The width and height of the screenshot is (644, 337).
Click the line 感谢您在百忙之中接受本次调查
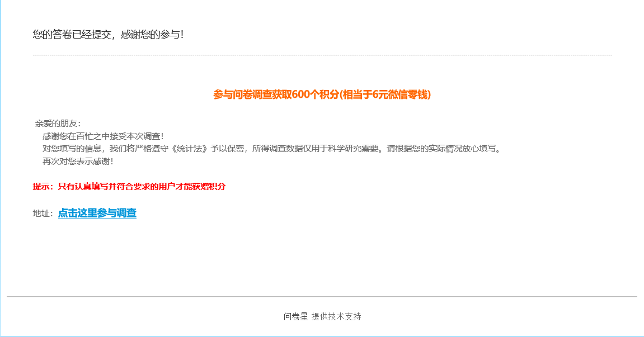[103, 136]
